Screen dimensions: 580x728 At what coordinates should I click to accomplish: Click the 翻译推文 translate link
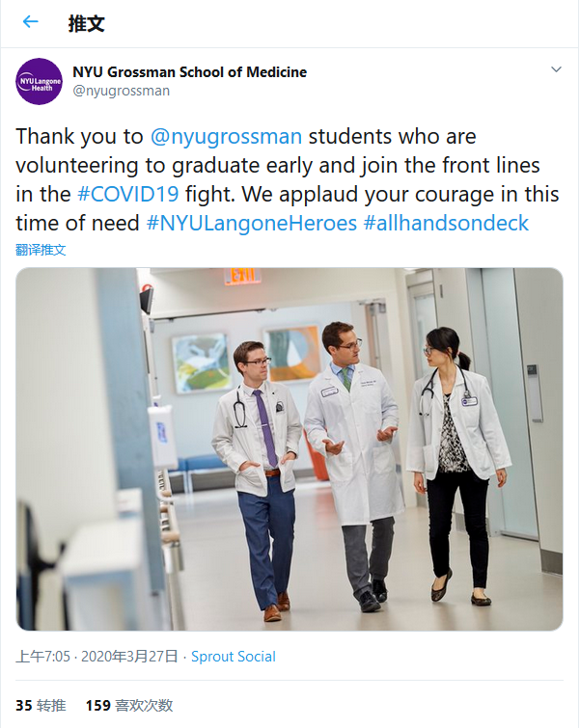(41, 250)
